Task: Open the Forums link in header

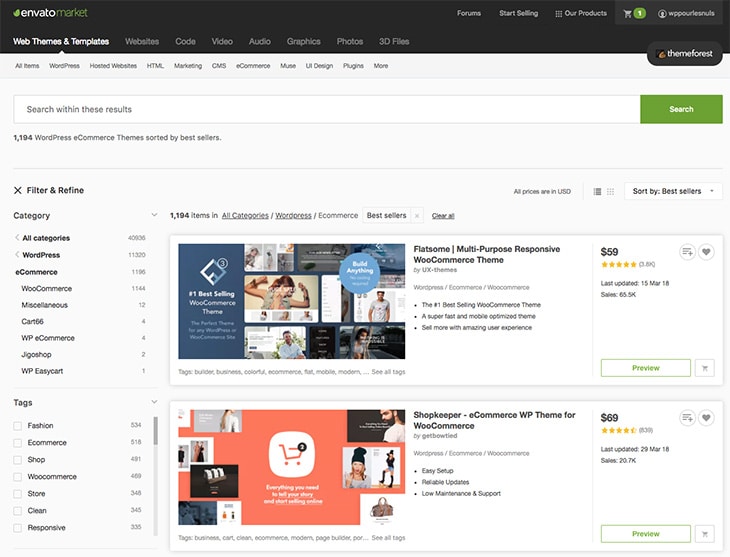Action: [x=469, y=13]
